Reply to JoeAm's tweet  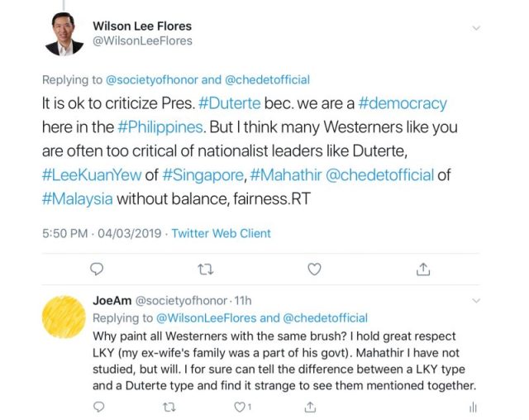point(98,406)
